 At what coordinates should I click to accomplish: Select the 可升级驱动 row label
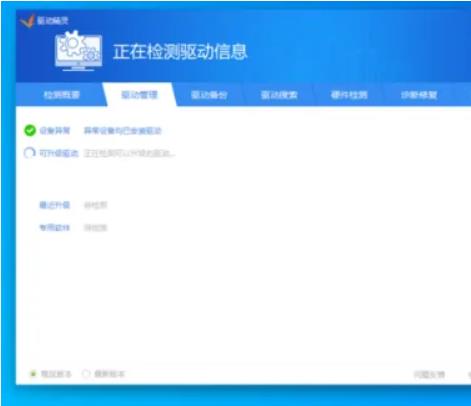click(59, 153)
